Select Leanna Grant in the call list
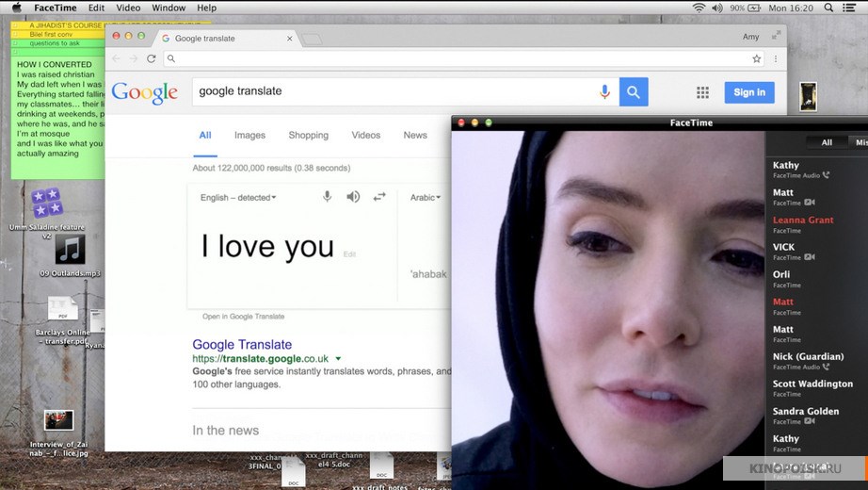868x490 pixels. (x=802, y=220)
